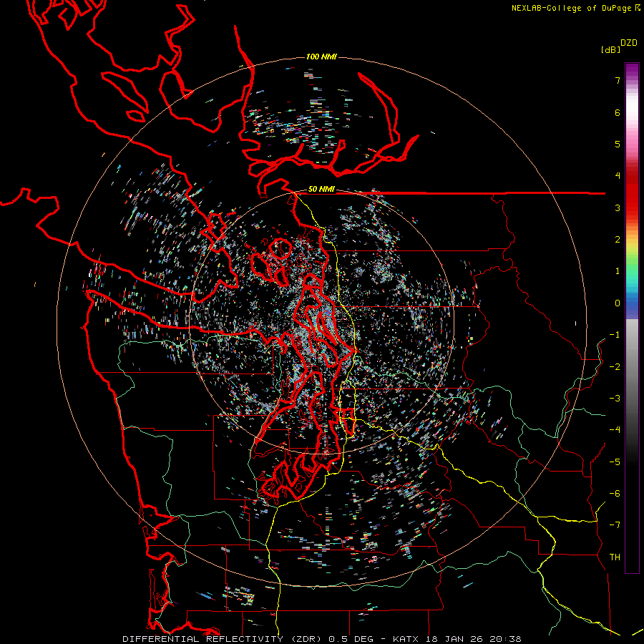Click the -4 dB scale value

click(615, 430)
